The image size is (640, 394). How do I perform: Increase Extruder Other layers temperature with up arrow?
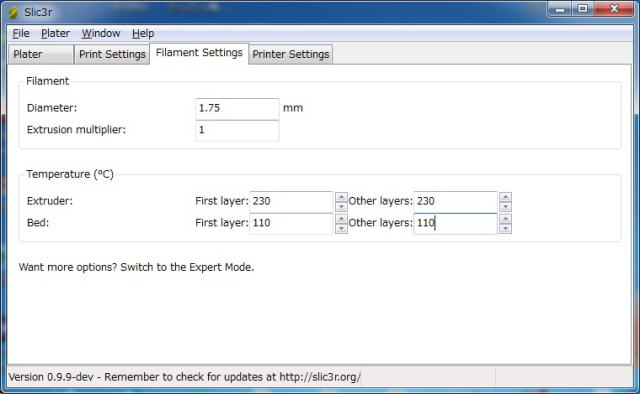click(505, 197)
